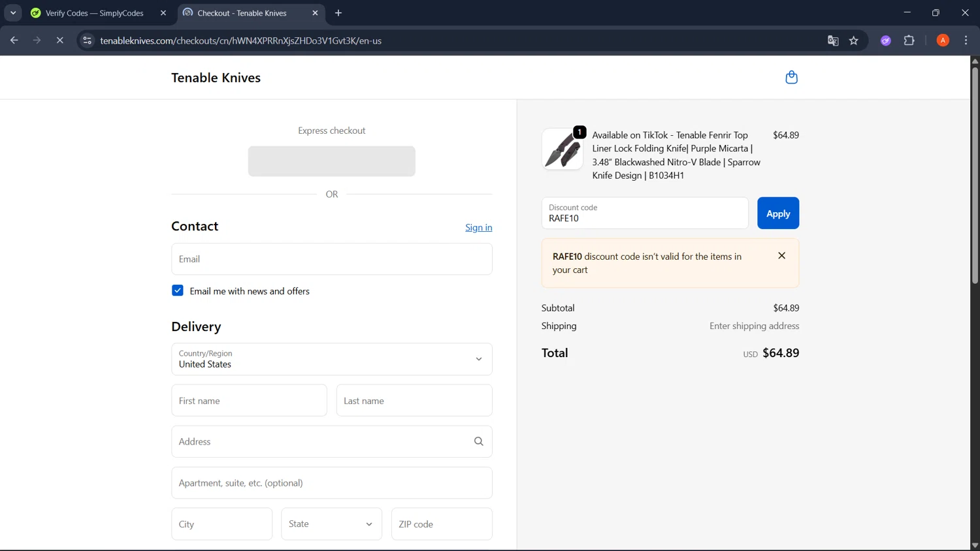The height and width of the screenshot is (551, 980).
Task: Open the browser extensions puzzle icon
Action: [x=909, y=40]
